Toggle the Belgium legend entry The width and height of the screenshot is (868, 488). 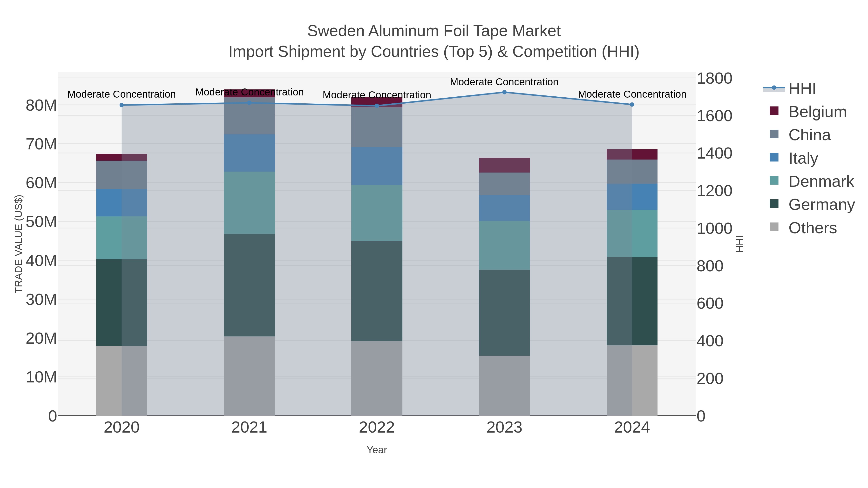(808, 112)
